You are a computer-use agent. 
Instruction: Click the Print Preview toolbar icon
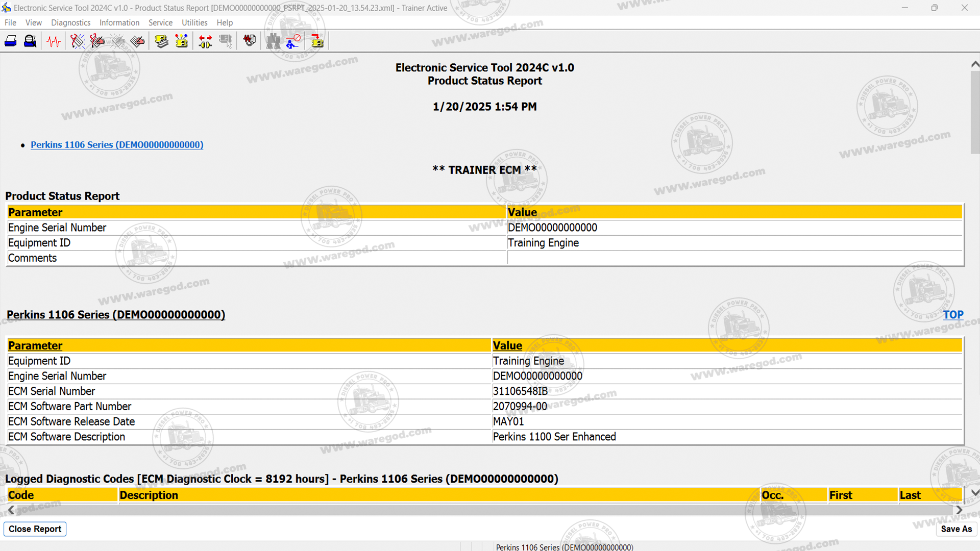click(30, 41)
